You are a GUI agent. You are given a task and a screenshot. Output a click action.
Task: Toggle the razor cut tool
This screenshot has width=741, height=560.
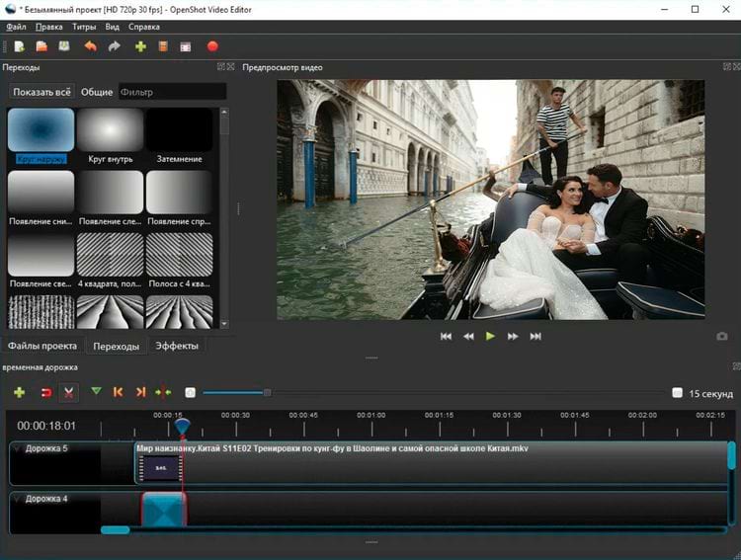(69, 392)
